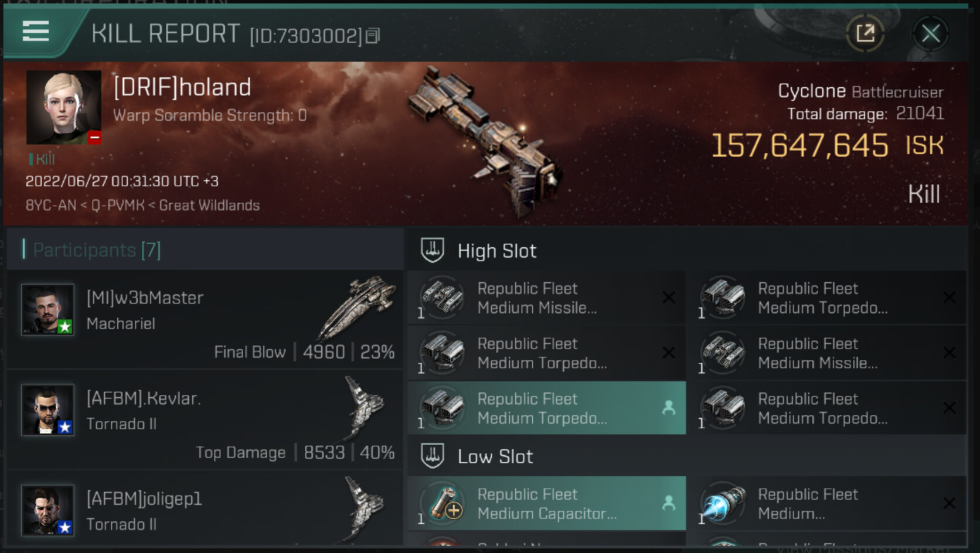Open w3bMaster's pilot portrait
This screenshot has width=980, height=553.
47,309
